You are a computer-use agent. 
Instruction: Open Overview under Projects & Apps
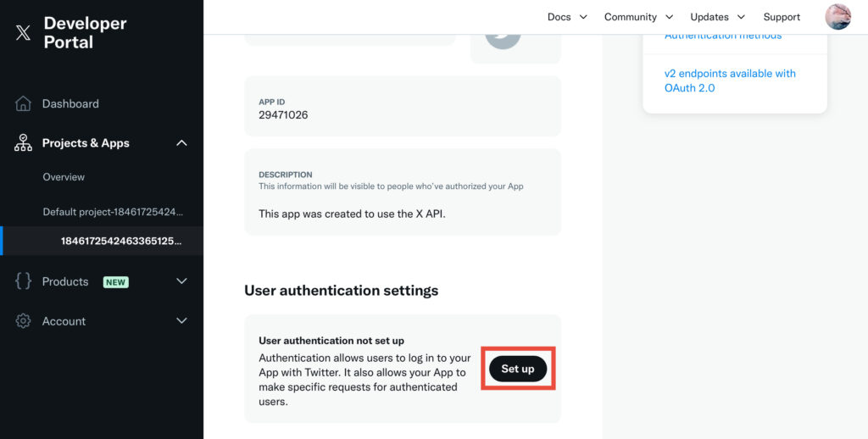[x=64, y=177]
